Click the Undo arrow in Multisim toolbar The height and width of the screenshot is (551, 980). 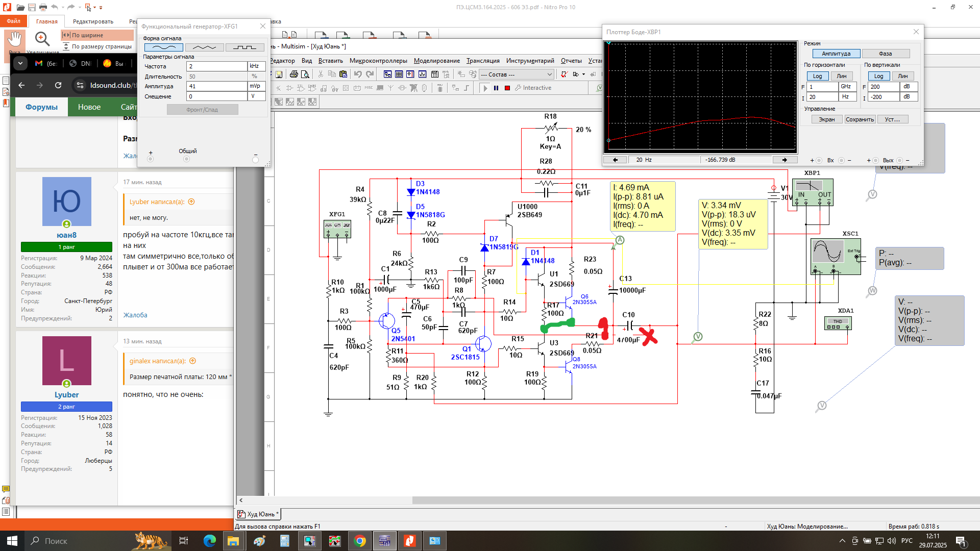pyautogui.click(x=358, y=74)
